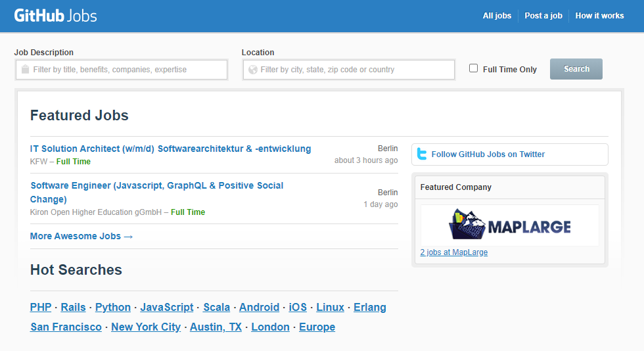The height and width of the screenshot is (351, 644).
Task: View 2 jobs at MapLarge
Action: [453, 252]
